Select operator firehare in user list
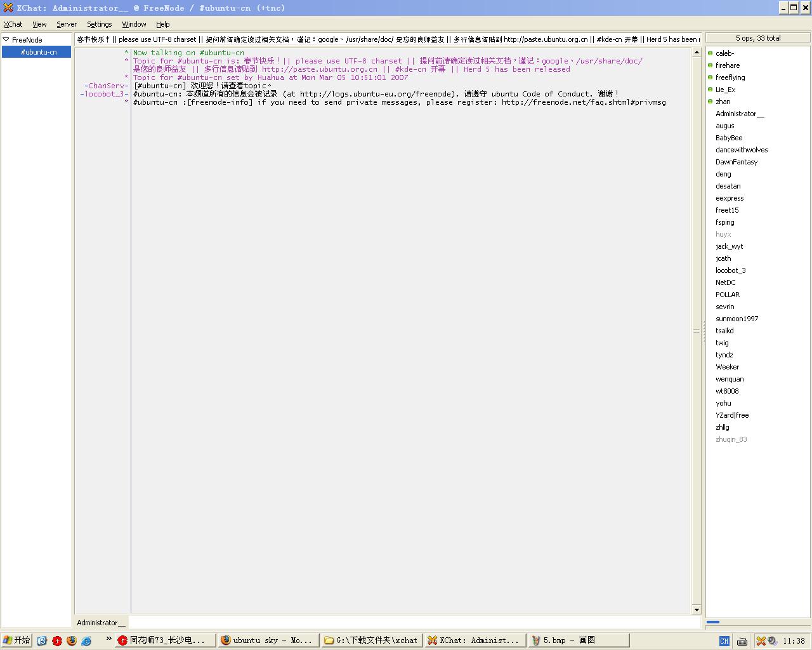 tap(728, 65)
